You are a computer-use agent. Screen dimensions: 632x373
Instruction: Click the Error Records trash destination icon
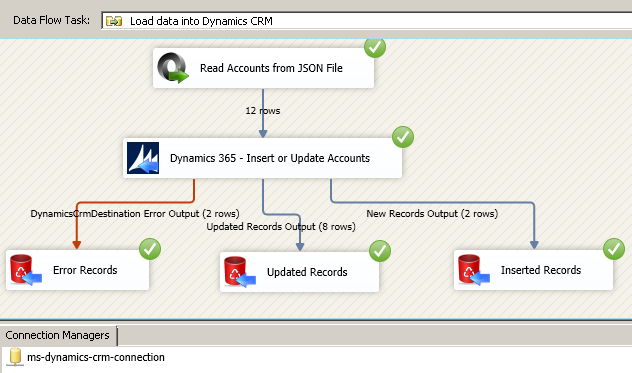pyautogui.click(x=26, y=270)
